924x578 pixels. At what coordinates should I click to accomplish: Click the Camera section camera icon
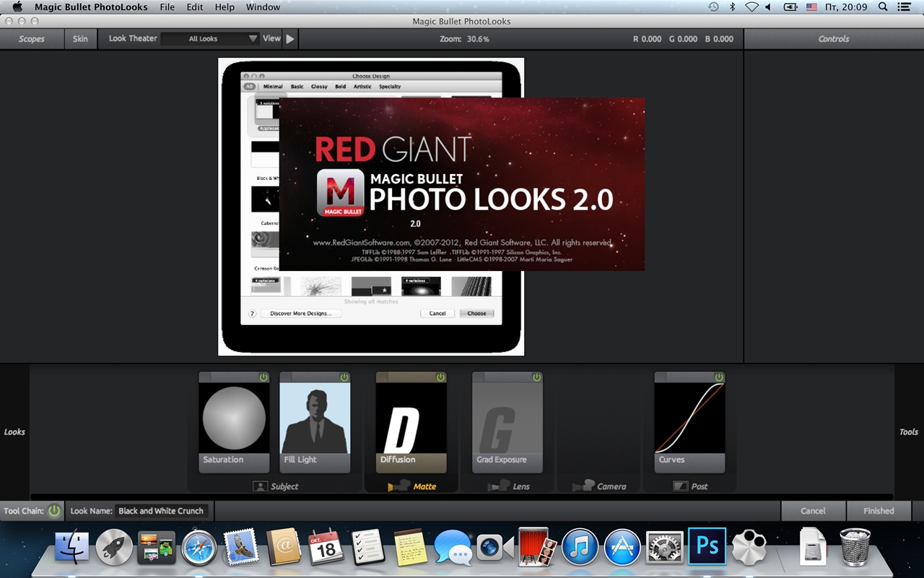point(583,486)
